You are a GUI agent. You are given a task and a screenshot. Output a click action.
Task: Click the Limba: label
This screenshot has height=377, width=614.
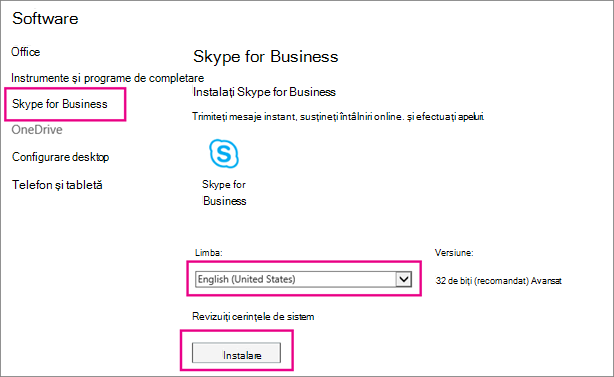pos(209,253)
